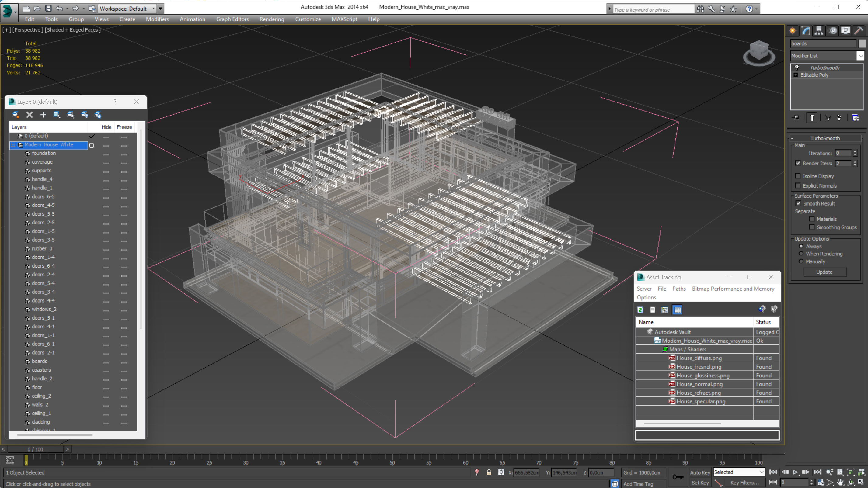Uncheck Smooth Result option
The width and height of the screenshot is (868, 488).
(x=798, y=203)
